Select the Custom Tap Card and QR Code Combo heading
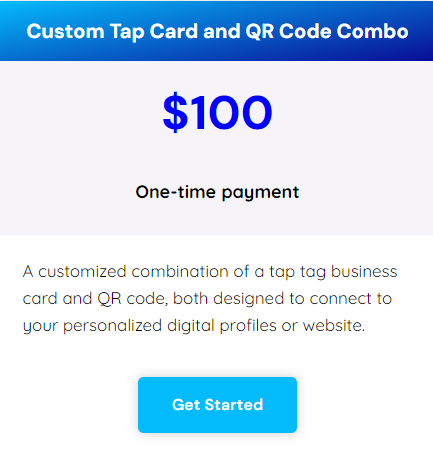 pyautogui.click(x=217, y=32)
